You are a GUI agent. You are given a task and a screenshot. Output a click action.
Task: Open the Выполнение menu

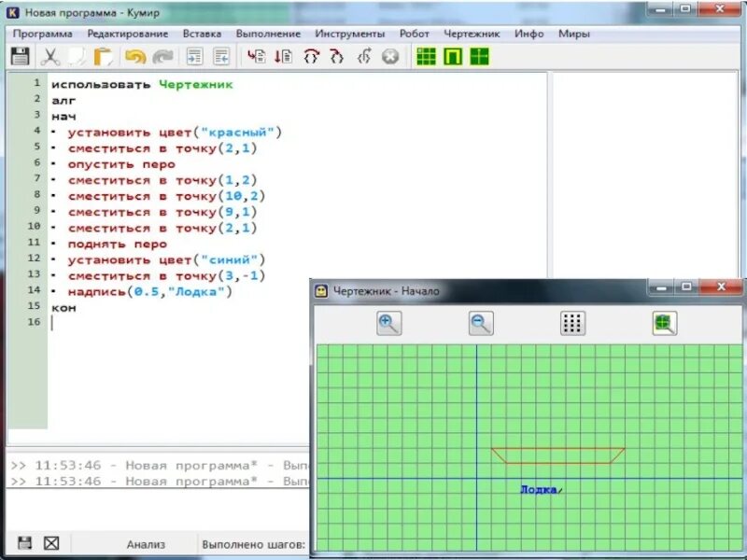(268, 34)
